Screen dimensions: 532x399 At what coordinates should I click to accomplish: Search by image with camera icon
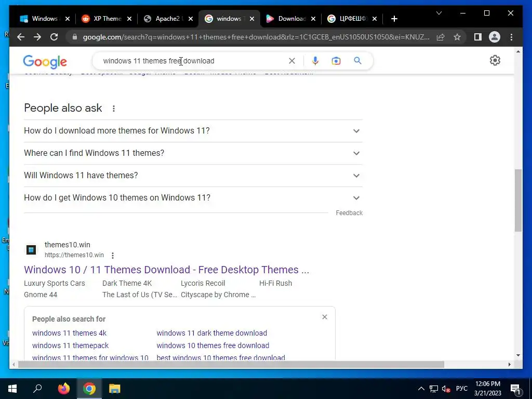336,61
